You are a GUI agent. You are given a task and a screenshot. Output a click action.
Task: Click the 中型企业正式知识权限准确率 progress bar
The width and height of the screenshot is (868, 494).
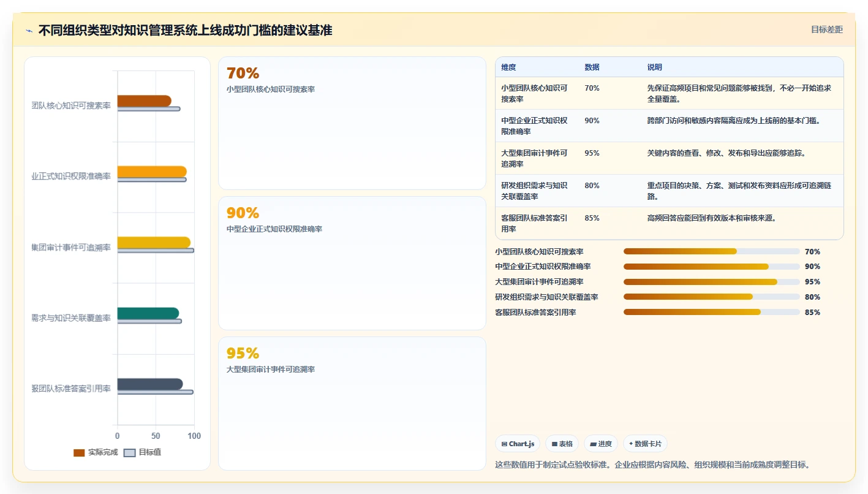(712, 267)
